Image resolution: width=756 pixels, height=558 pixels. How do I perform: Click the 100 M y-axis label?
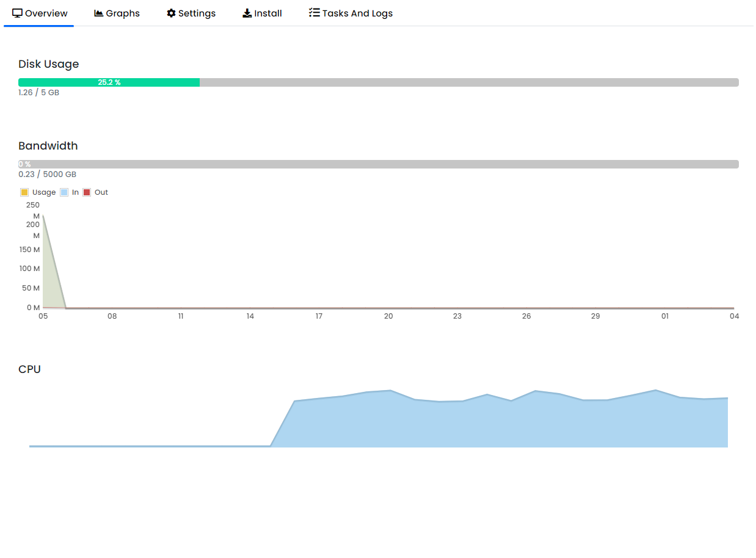29,269
